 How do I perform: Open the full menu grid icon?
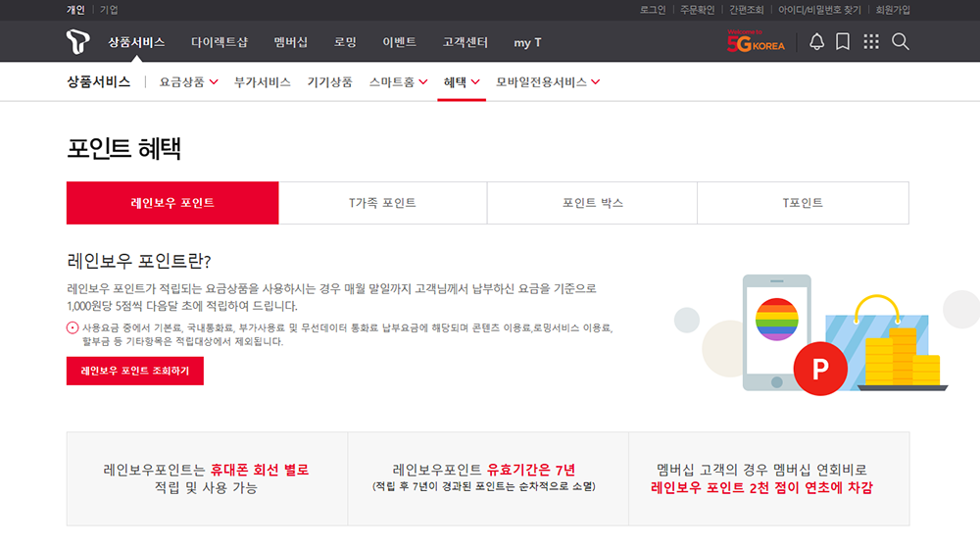click(x=871, y=42)
